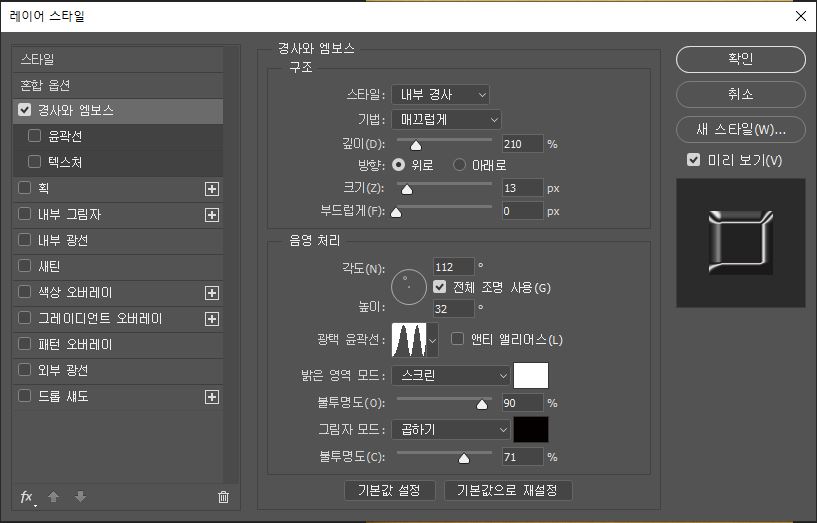Click the angle and altitude dial
This screenshot has height=523, width=817.
pyautogui.click(x=409, y=287)
